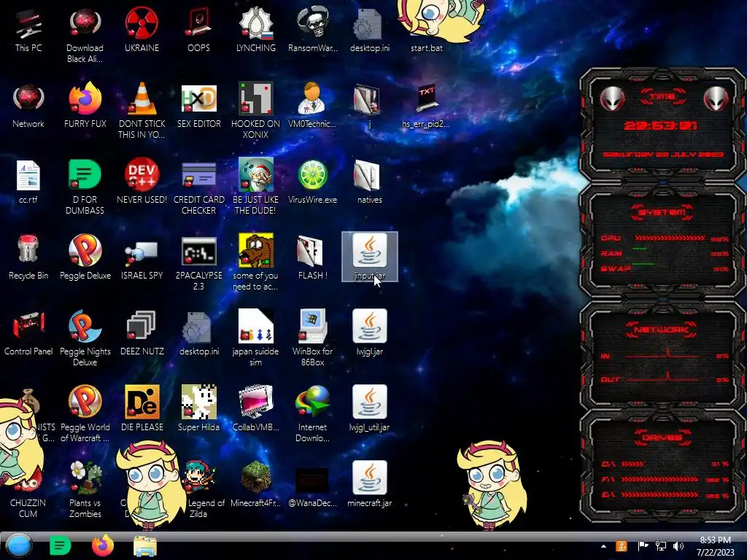This screenshot has height=560, width=747.
Task: Select the jinput.jar Java file
Action: click(x=370, y=257)
